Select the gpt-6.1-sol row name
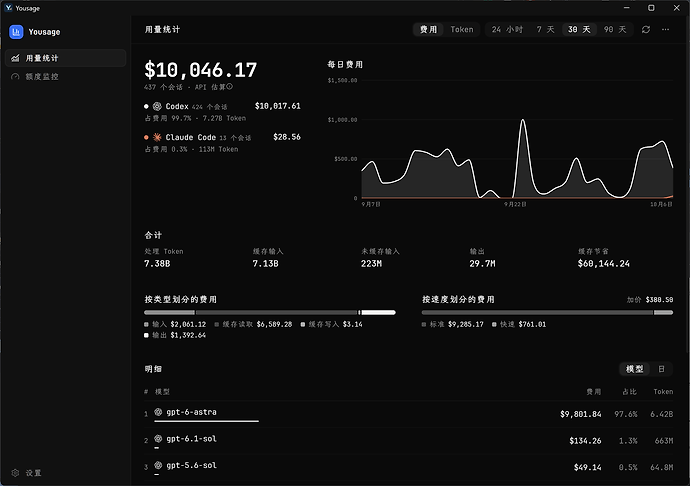690x486 pixels. tap(191, 438)
